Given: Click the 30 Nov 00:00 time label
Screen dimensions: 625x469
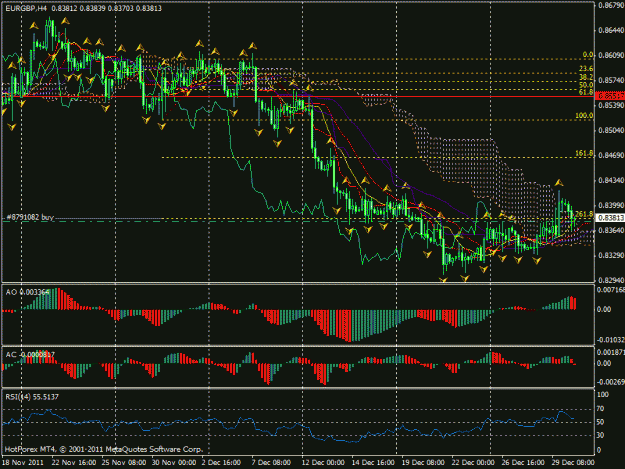Looking at the screenshot, I should point(174,463).
